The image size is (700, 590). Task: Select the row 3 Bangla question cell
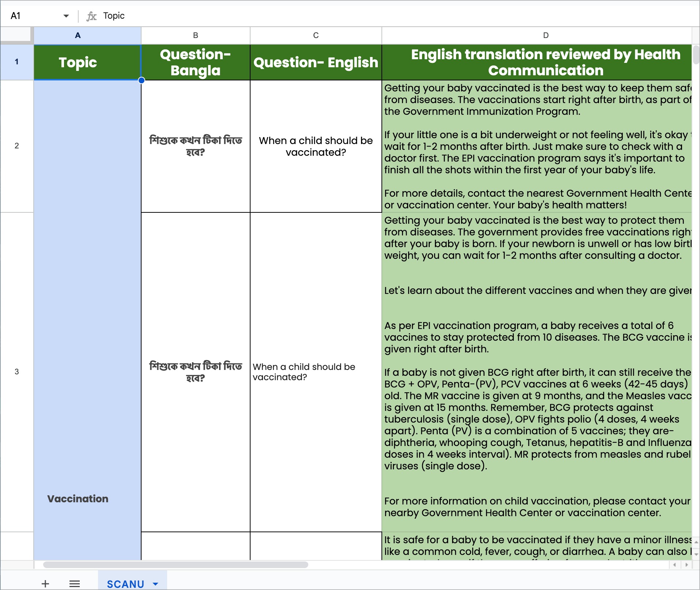click(196, 372)
